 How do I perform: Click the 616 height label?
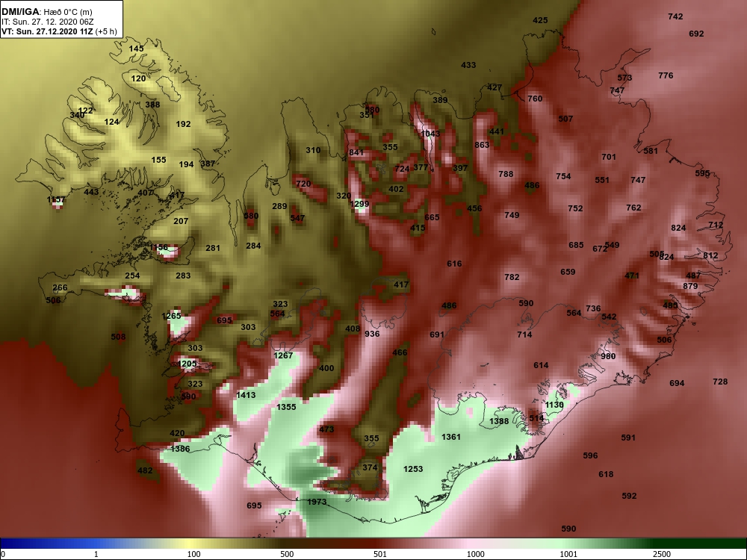click(x=454, y=264)
